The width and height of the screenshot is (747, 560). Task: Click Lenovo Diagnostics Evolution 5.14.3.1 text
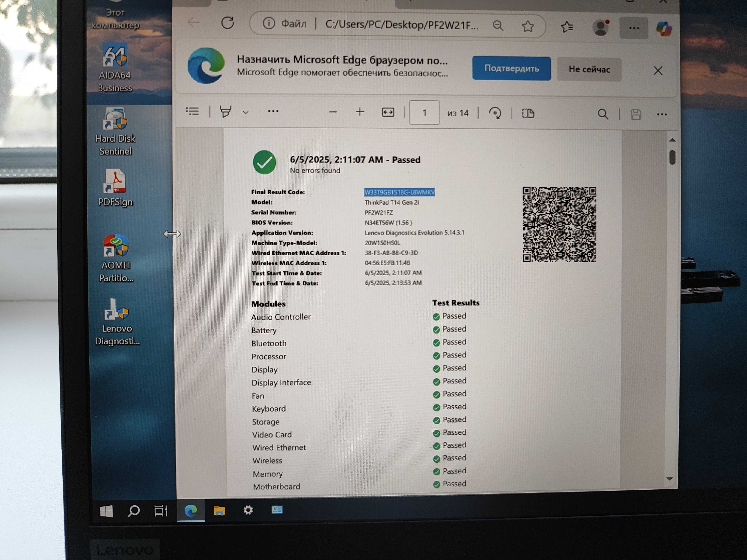click(x=414, y=233)
